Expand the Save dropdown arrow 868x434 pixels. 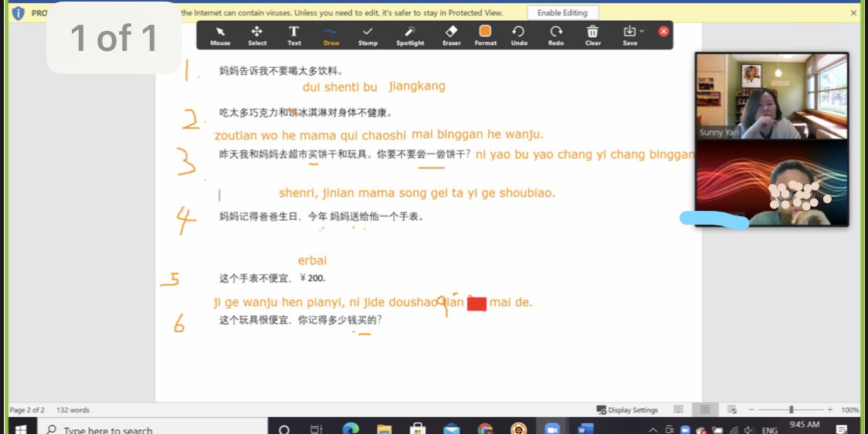[x=642, y=32]
